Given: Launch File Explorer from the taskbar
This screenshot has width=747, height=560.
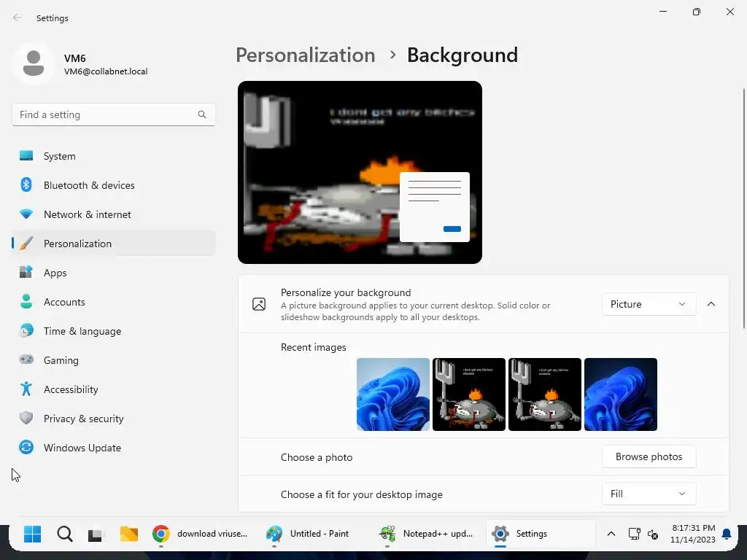Looking at the screenshot, I should click(x=128, y=534).
